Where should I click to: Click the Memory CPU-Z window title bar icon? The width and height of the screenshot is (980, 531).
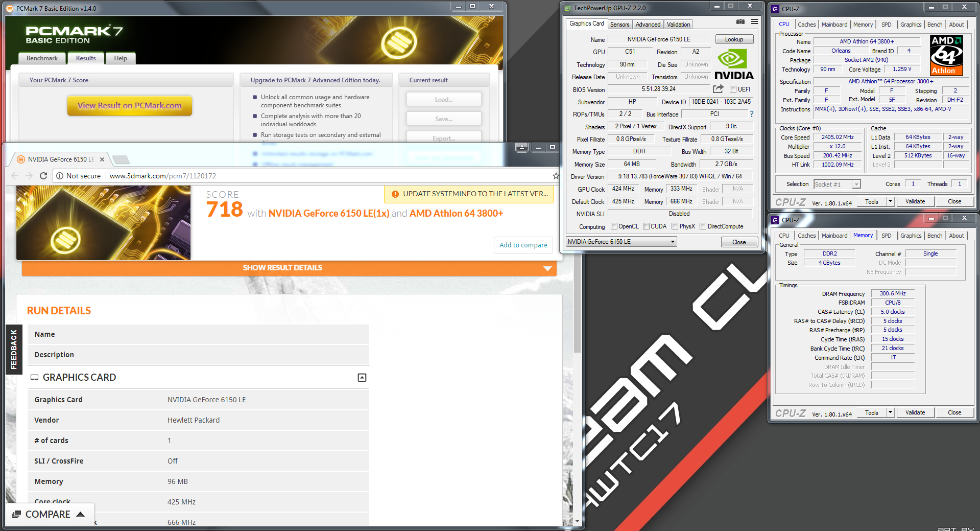tap(775, 220)
